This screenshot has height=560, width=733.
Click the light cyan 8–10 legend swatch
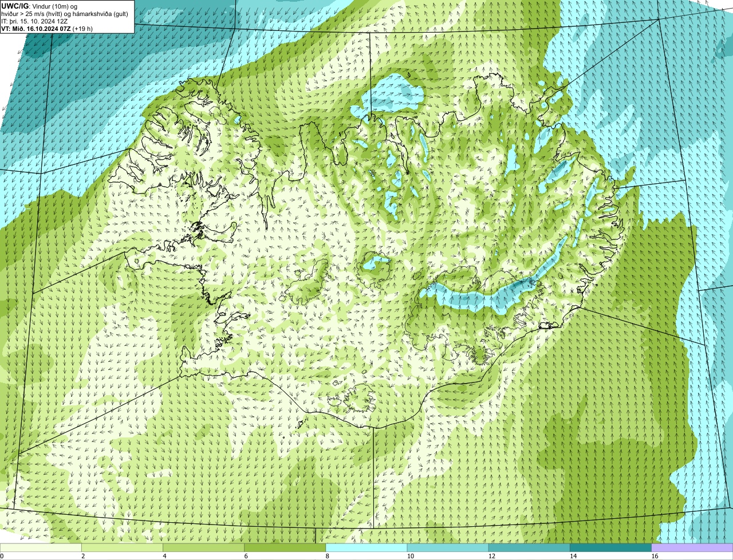coord(366,548)
